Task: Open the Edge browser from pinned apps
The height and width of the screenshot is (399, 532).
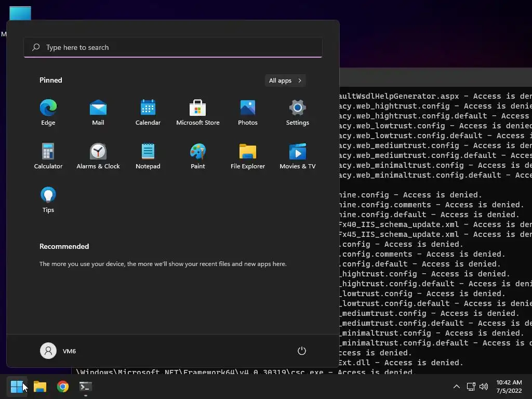Action: coord(48,113)
